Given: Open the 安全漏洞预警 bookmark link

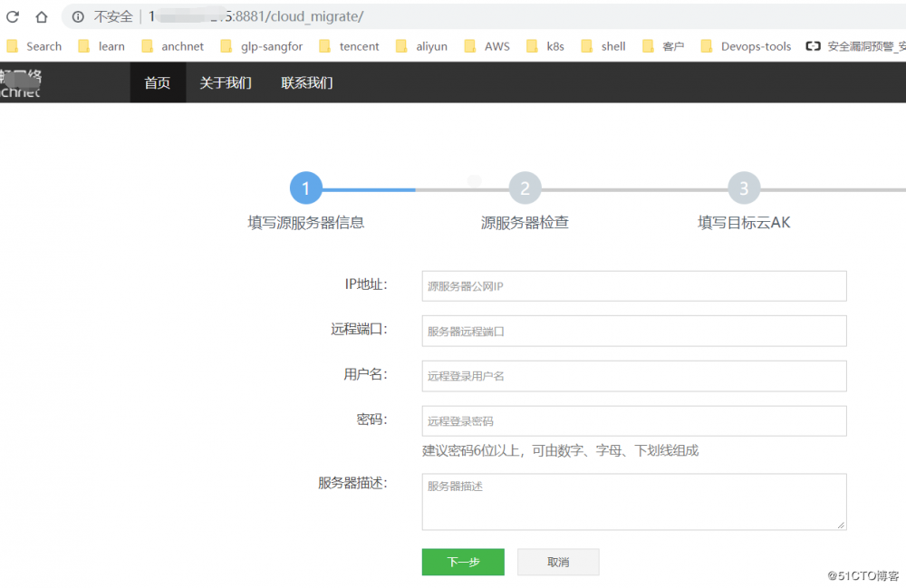Looking at the screenshot, I should point(865,45).
